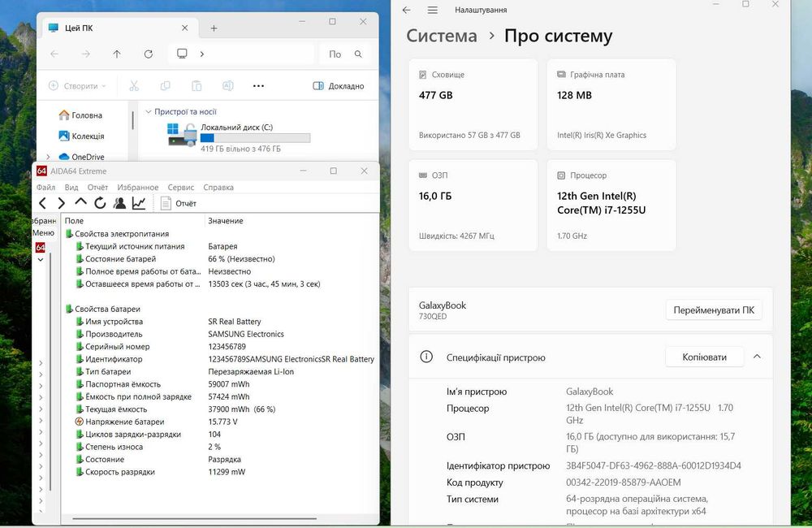This screenshot has height=528, width=812.
Task: Expand the address bar chevron in Explorer
Action: (x=202, y=54)
